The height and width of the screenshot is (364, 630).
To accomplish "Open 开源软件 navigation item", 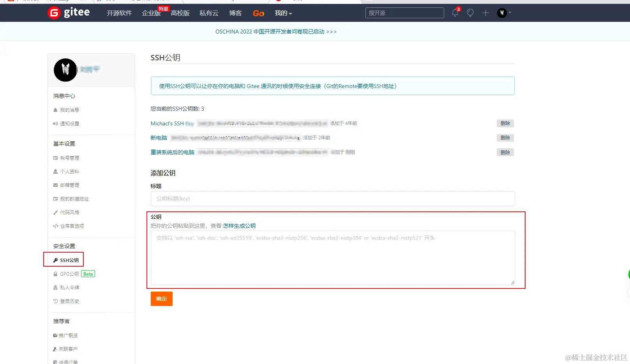I will click(x=119, y=13).
